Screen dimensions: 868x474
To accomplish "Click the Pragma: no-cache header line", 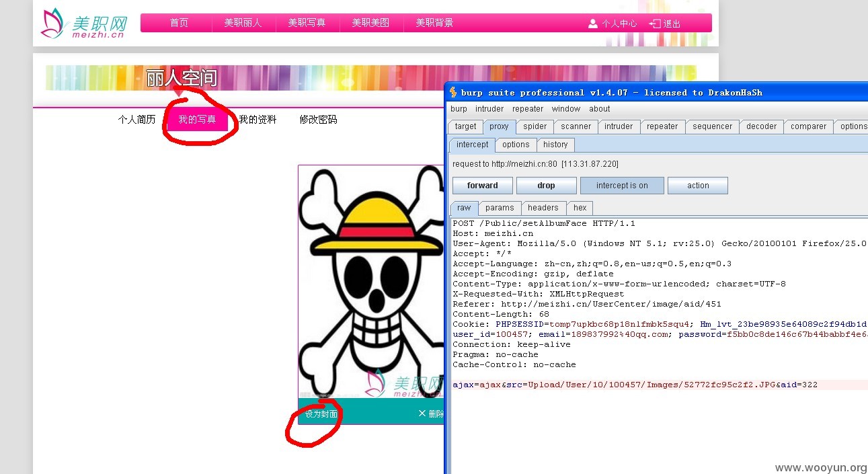I will click(496, 354).
